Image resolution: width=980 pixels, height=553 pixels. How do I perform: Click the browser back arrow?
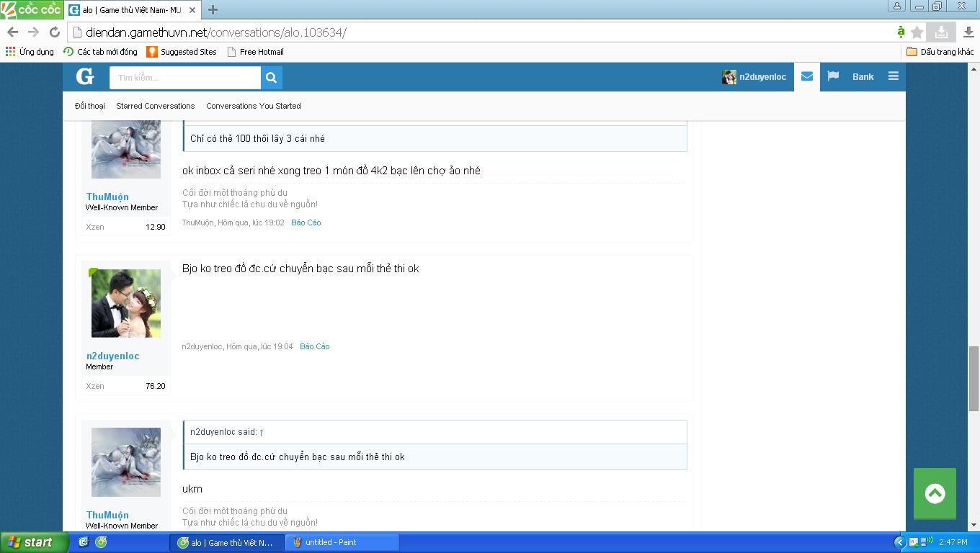click(12, 32)
